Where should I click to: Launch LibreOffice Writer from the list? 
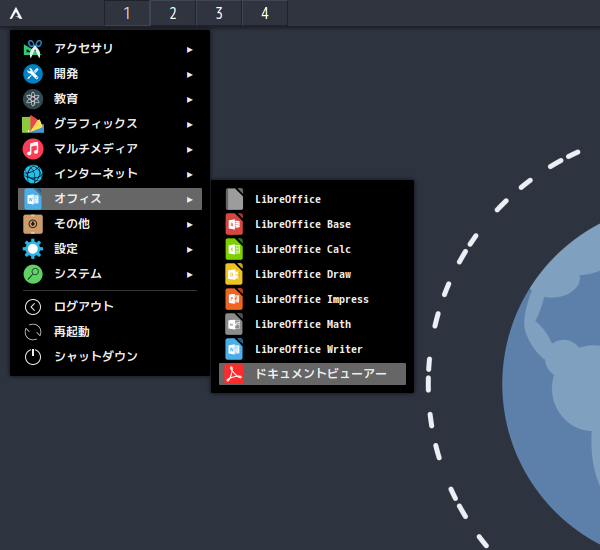tap(312, 349)
